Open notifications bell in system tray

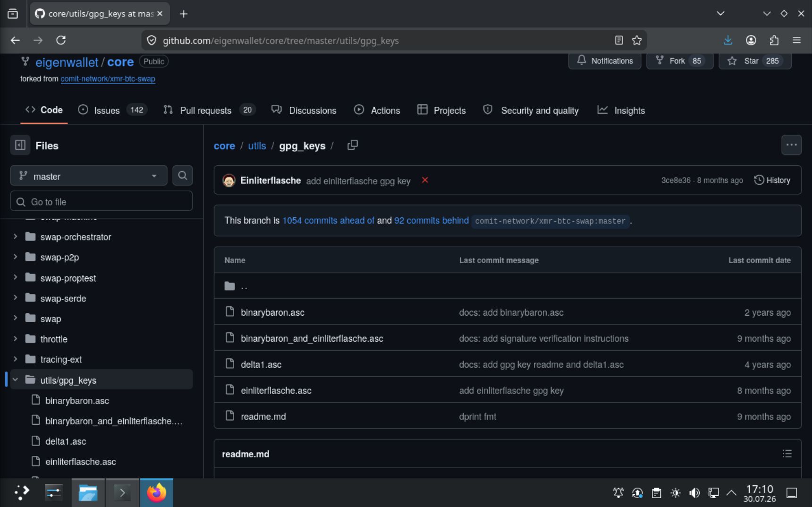coord(618,493)
